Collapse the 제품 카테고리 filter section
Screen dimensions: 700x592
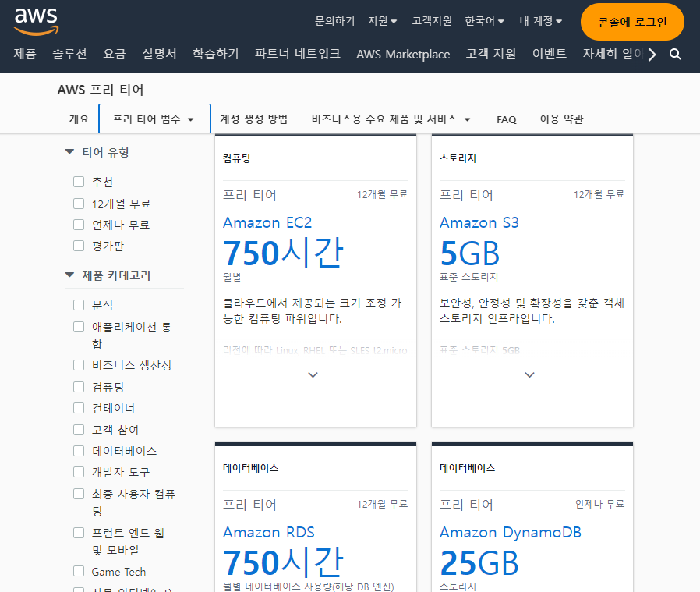pyautogui.click(x=69, y=275)
